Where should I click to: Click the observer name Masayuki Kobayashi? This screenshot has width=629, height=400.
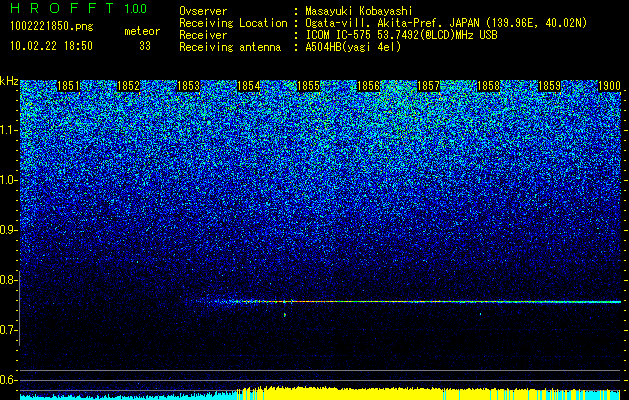coord(359,11)
